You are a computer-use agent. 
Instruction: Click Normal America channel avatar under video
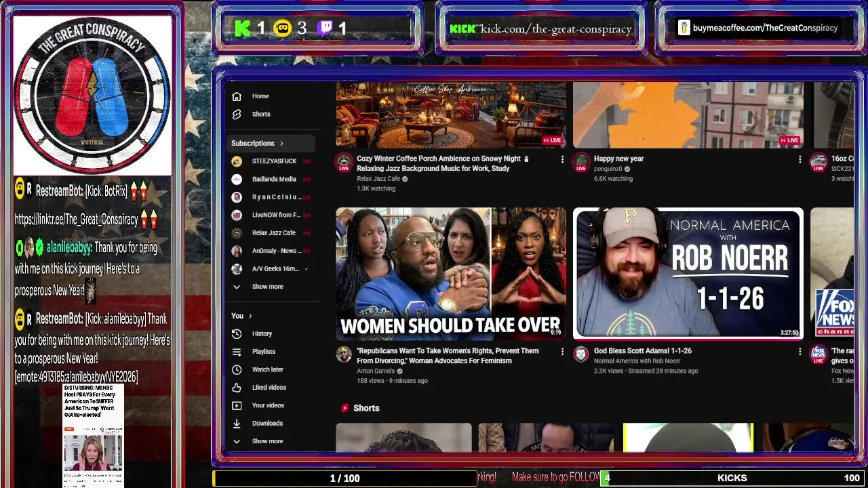pos(581,354)
